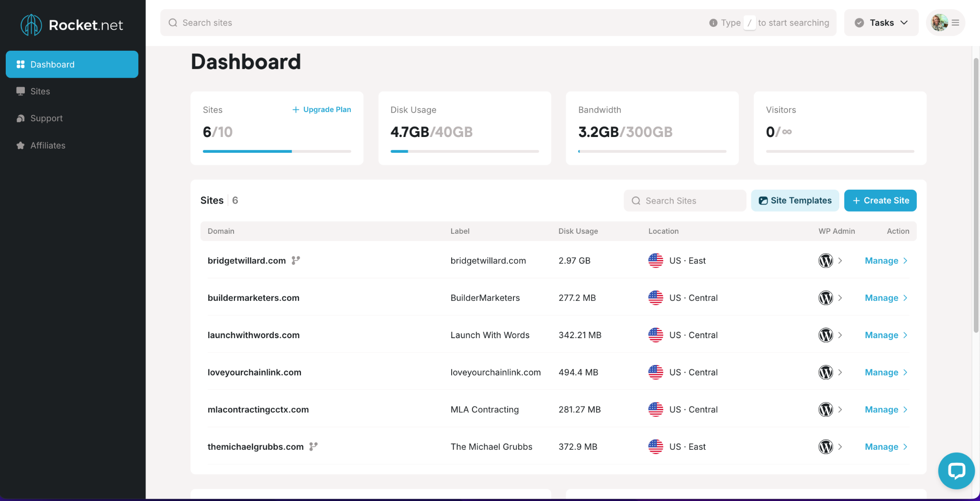This screenshot has height=501, width=980.
Task: Click US flag in buildermarketers.com row
Action: [656, 298]
